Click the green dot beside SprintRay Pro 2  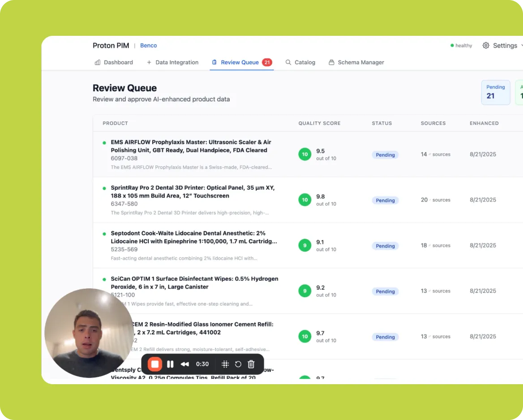pos(104,188)
